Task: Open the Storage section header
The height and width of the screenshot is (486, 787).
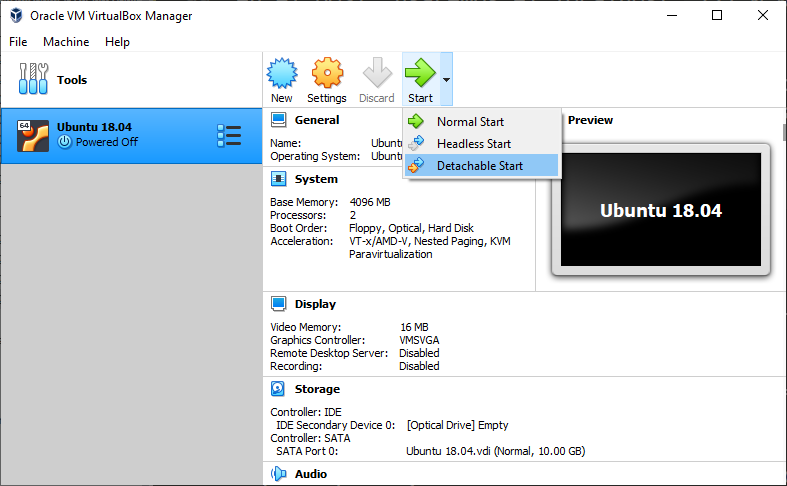Action: tap(317, 389)
